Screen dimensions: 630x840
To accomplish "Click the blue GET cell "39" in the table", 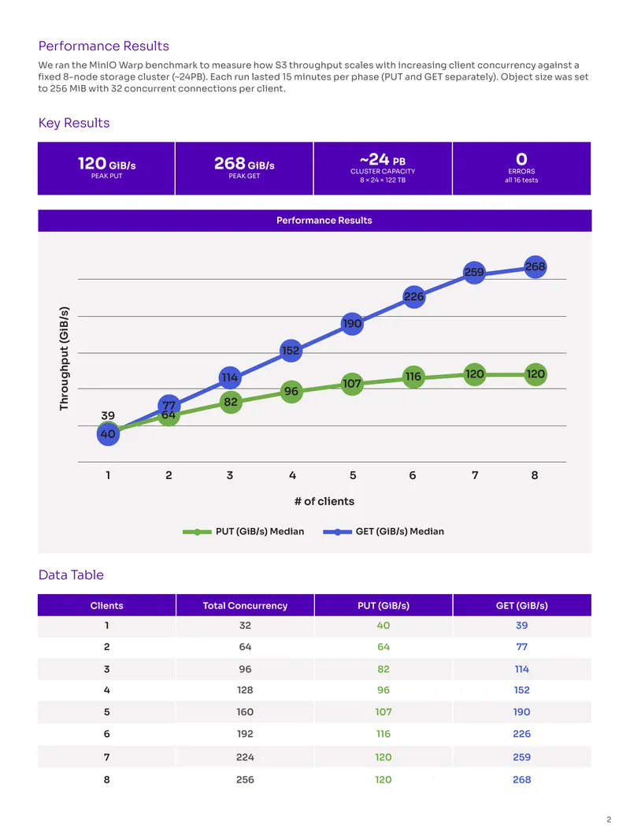I will pos(522,625).
